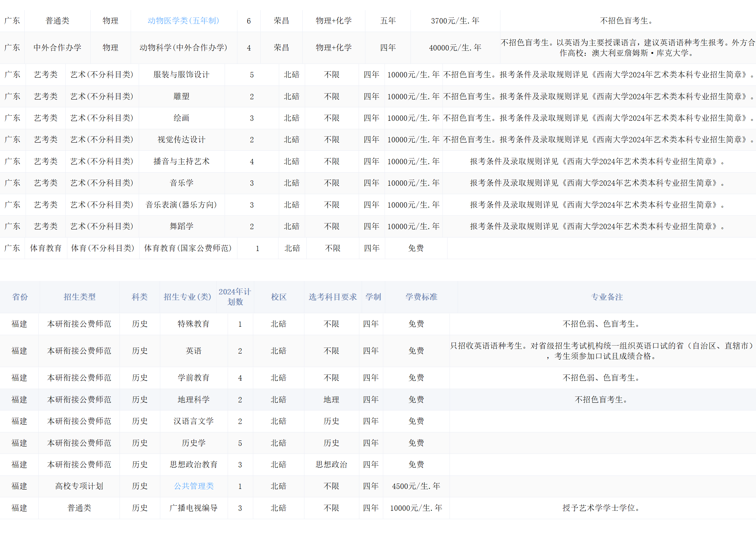Click the 授予艺术学学士学位 remark cell
Viewport: 756px width, 534px height.
coord(601,508)
